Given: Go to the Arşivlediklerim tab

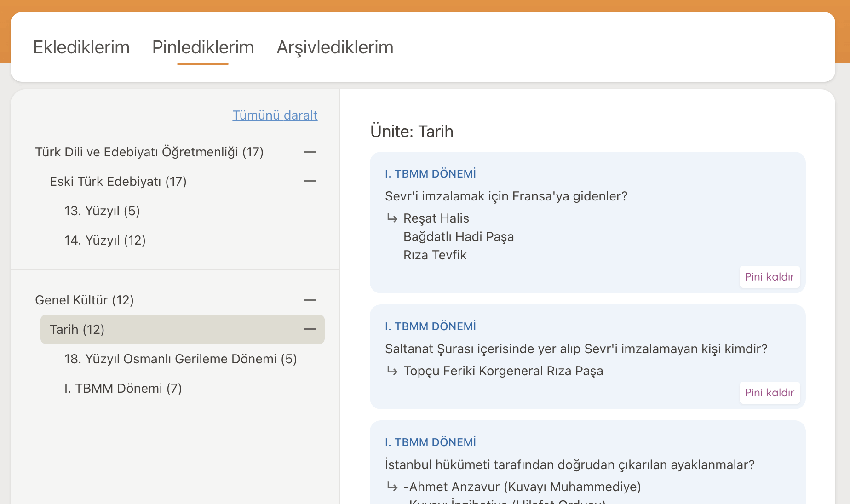Looking at the screenshot, I should [x=335, y=47].
